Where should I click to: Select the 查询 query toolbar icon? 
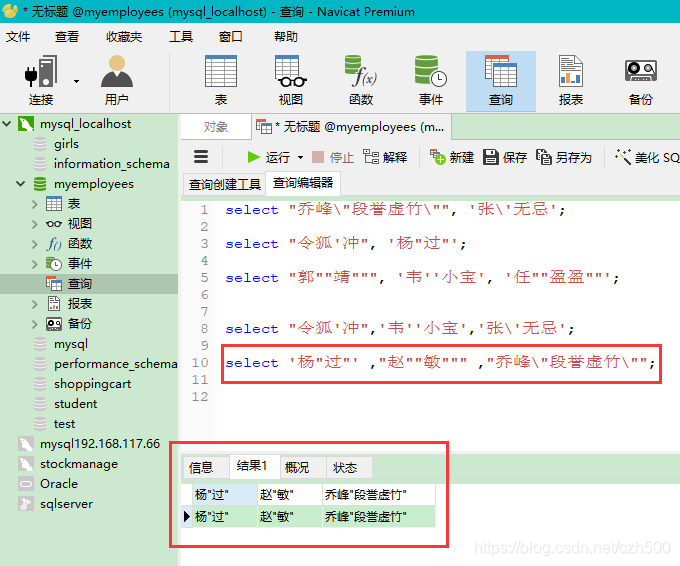[501, 81]
